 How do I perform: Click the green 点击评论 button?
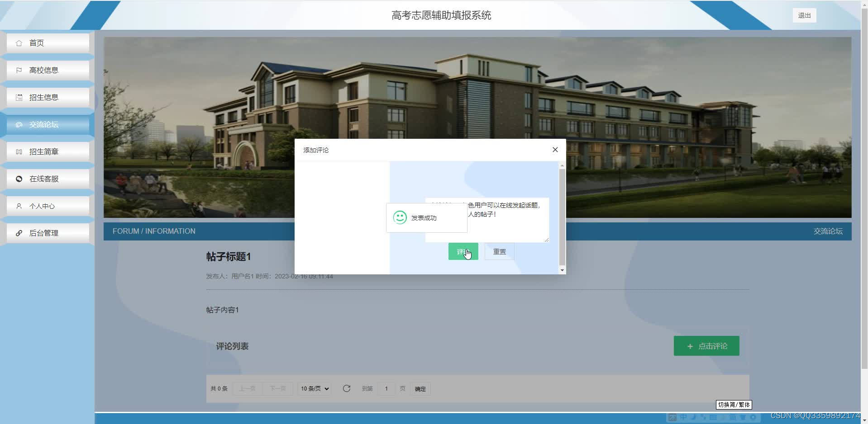(706, 346)
